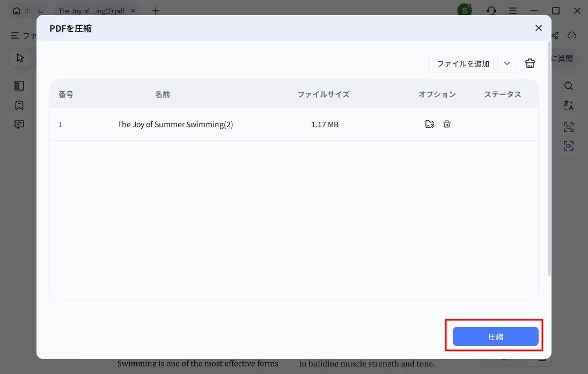The height and width of the screenshot is (374, 588).
Task: Switch to the ホーム tab
Action: tap(28, 11)
